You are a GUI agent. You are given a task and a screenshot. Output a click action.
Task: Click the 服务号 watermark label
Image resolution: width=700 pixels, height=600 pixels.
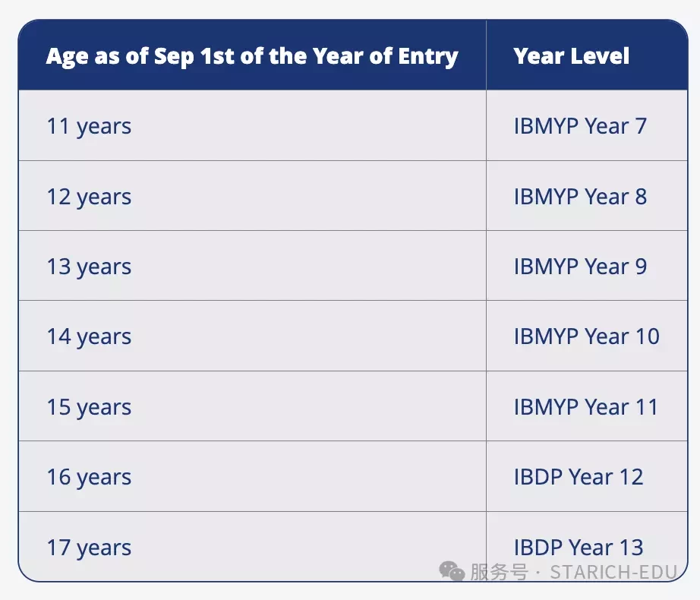pos(499,572)
